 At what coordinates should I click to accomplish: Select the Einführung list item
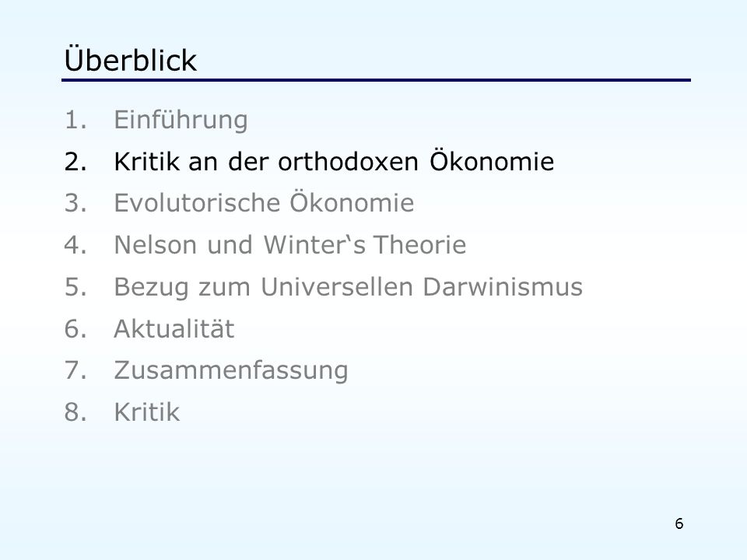(181, 120)
